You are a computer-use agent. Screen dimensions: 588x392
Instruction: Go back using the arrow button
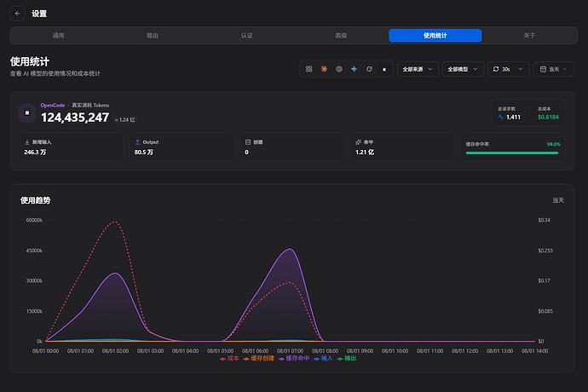point(17,14)
